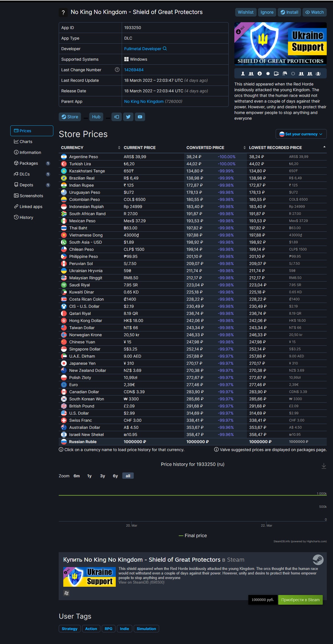Viewport: 333px width, 644px height.
Task: Click the Japanese Yen flag icon
Action: tap(64, 363)
